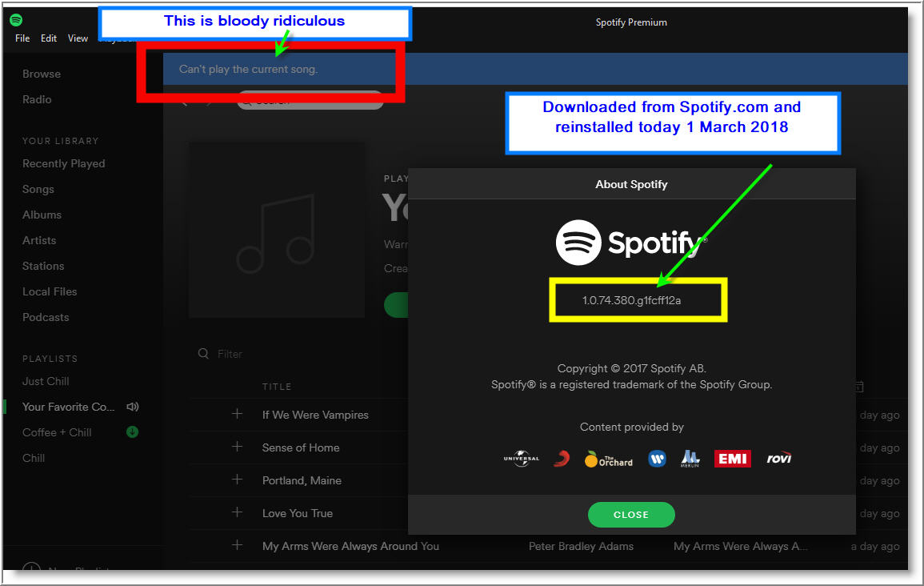
Task: Click the plus icon for If We Were Vampires
Action: coord(237,414)
